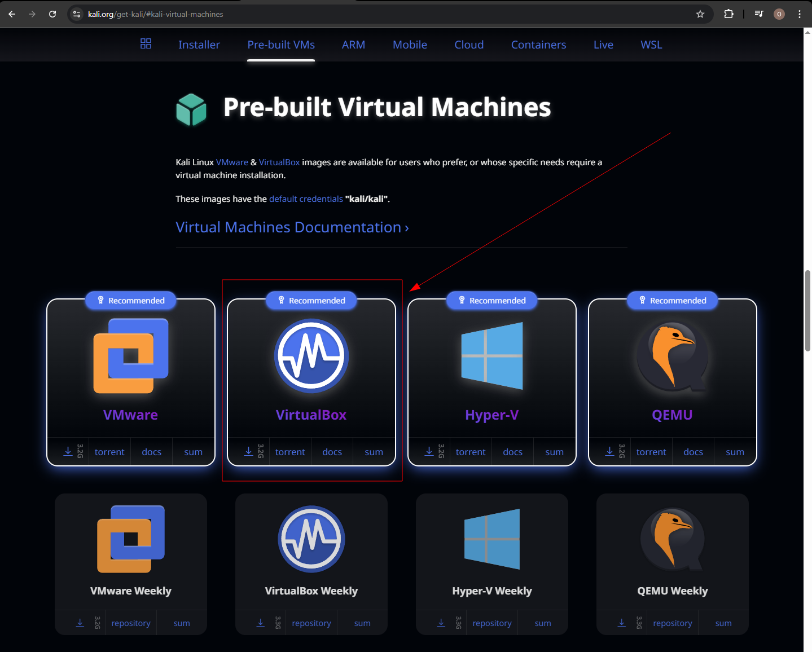Show the VirtualBox sum checksum
Screen dimensions: 812x652
coord(374,452)
